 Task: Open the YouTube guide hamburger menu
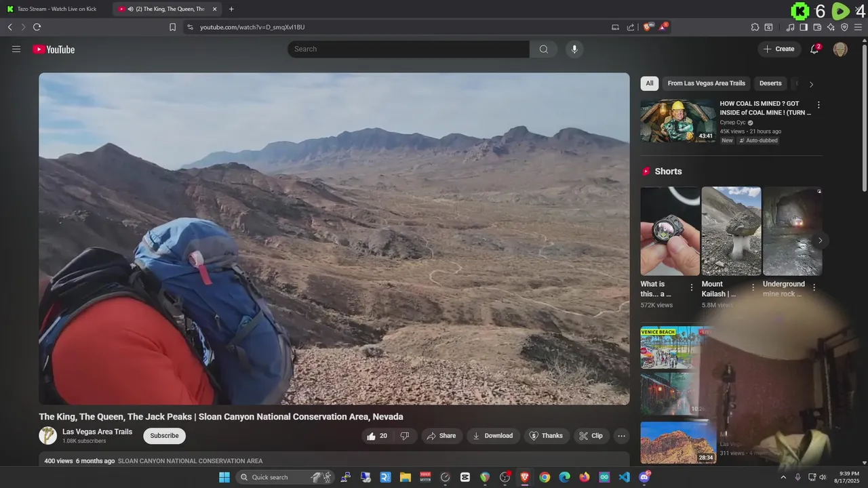click(x=16, y=49)
